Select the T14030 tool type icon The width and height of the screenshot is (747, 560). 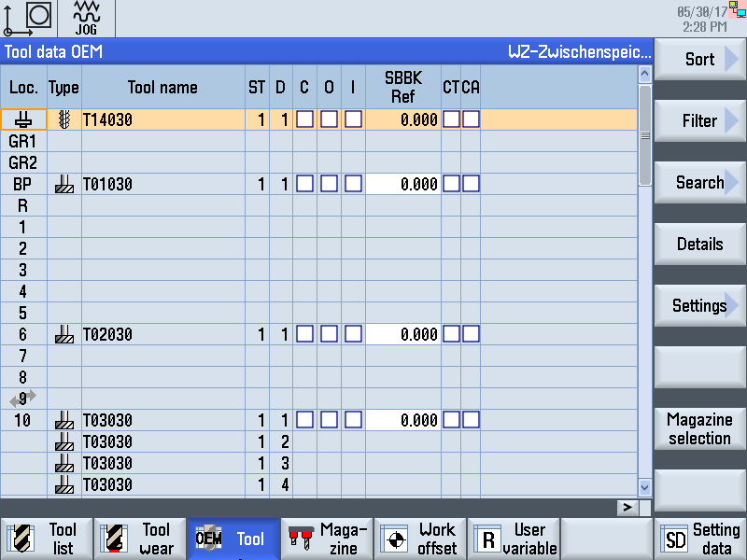pos(63,119)
